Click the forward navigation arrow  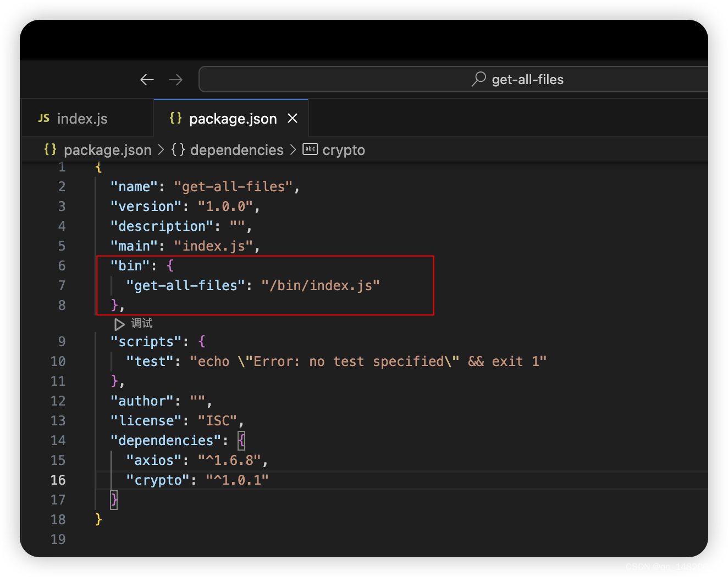[x=175, y=79]
